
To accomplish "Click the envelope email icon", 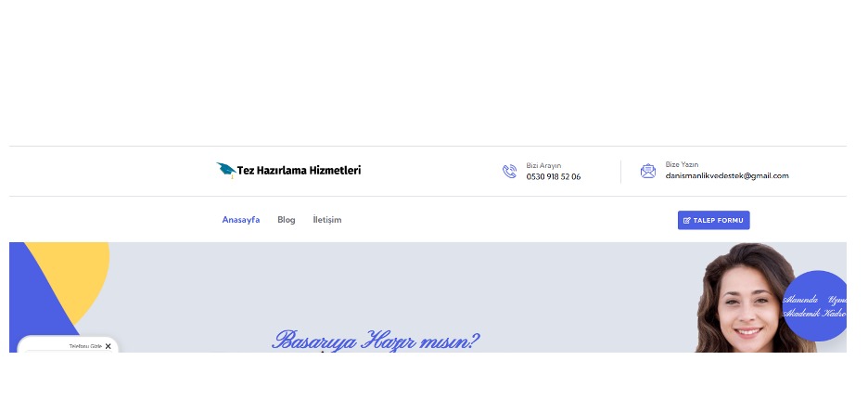I will (x=648, y=171).
